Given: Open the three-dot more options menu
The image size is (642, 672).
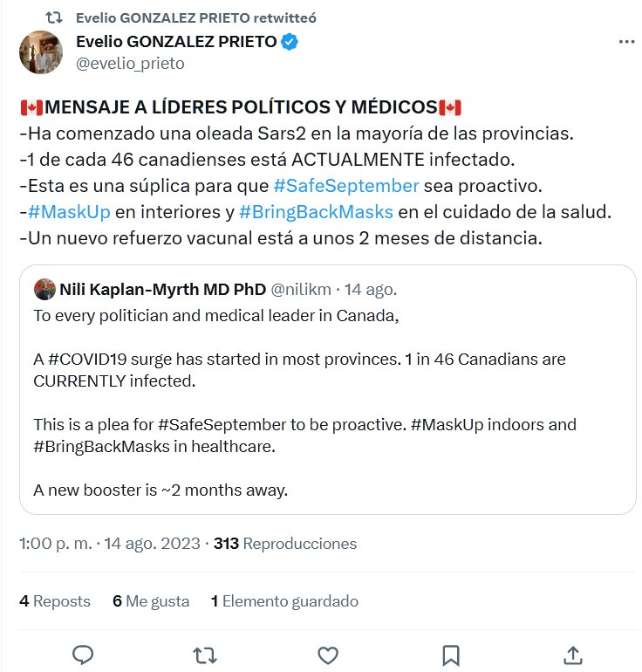Looking at the screenshot, I should tap(626, 42).
